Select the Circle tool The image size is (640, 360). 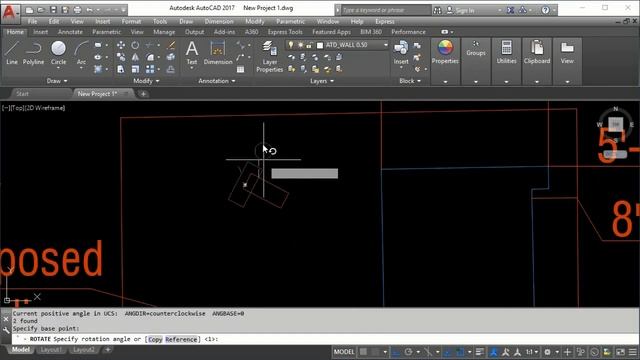(x=58, y=53)
